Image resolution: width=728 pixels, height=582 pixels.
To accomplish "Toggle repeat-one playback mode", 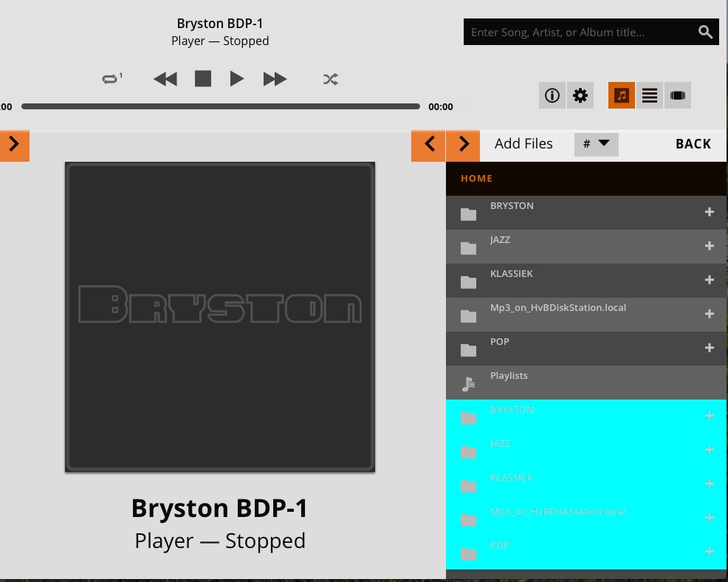I will point(112,78).
